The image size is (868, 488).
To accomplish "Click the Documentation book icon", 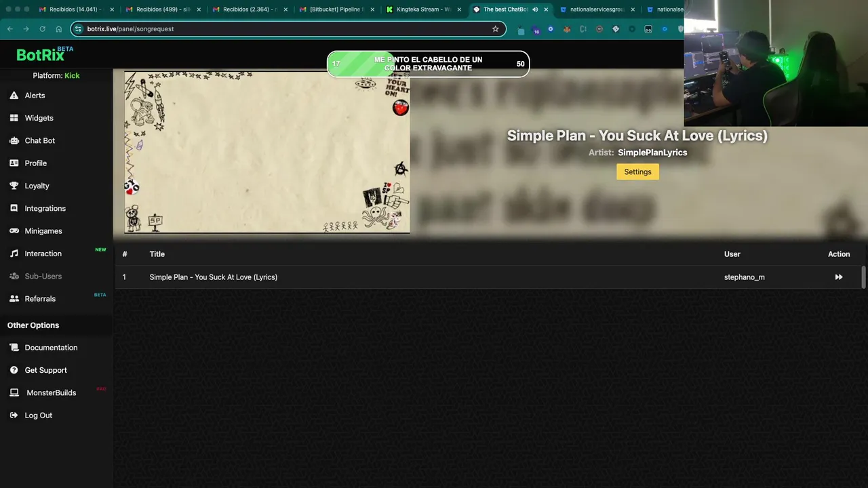I will coord(14,348).
